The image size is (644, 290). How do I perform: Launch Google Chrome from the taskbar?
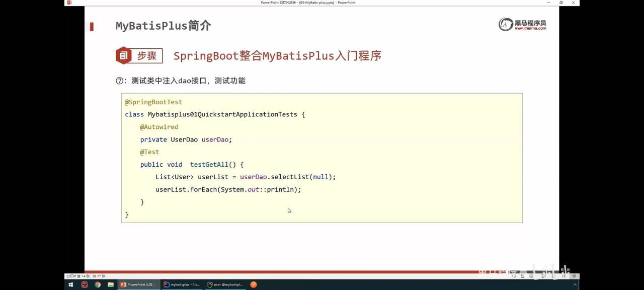coord(98,284)
